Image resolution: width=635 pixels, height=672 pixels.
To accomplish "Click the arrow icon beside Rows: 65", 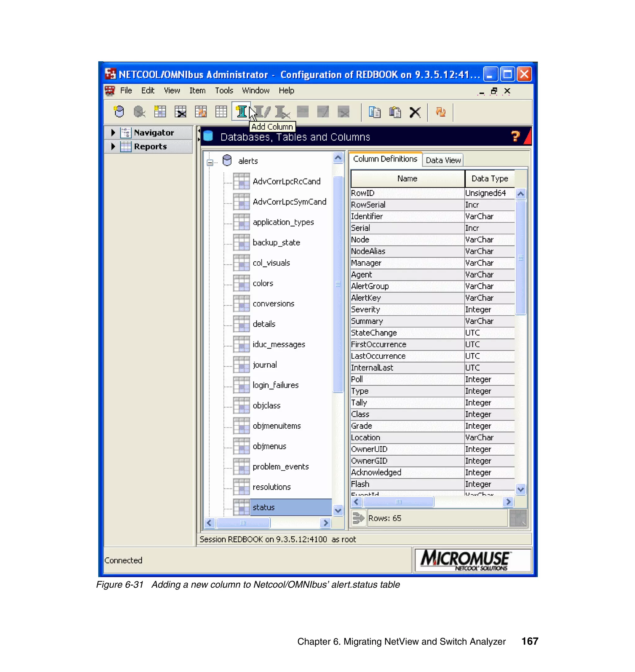I will click(x=358, y=518).
